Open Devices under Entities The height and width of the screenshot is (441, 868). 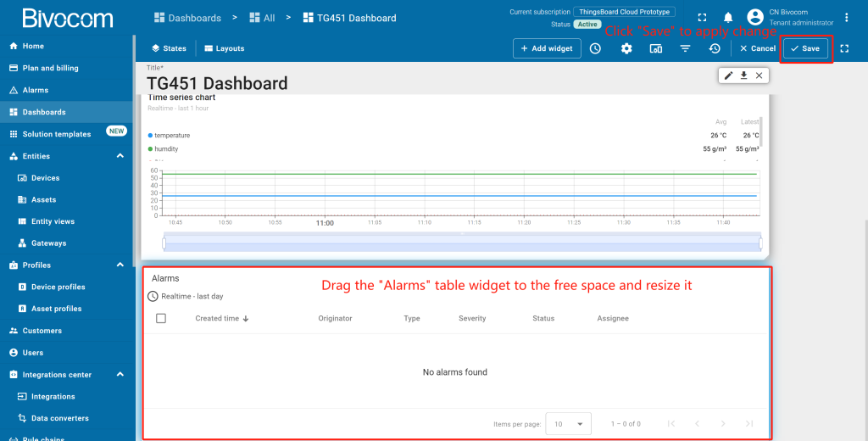(x=66, y=178)
